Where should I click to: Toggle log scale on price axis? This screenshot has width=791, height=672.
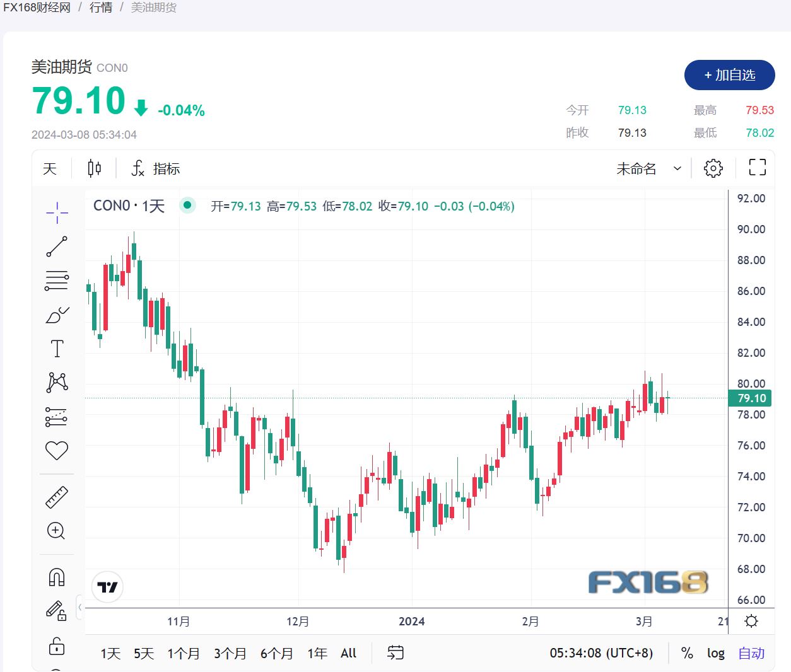click(x=715, y=653)
